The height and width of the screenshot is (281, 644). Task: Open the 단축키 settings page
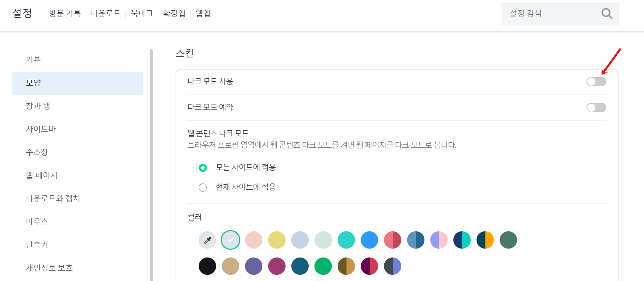[37, 244]
